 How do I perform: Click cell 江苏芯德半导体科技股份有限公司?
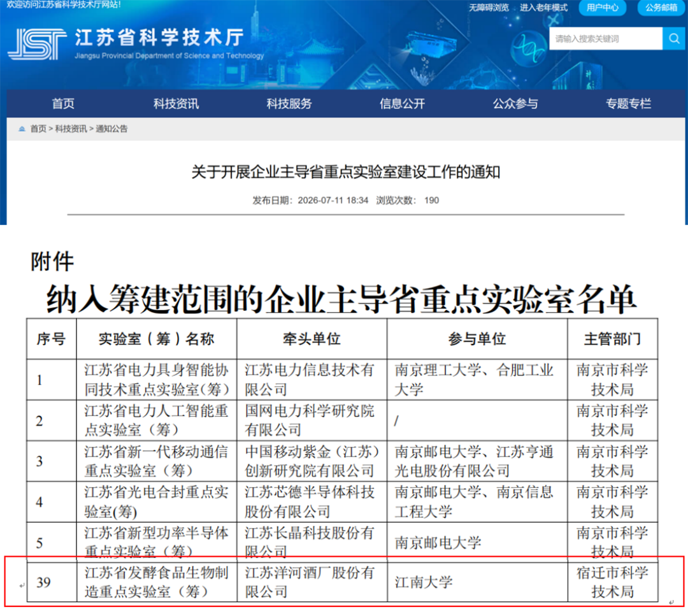pyautogui.click(x=312, y=501)
